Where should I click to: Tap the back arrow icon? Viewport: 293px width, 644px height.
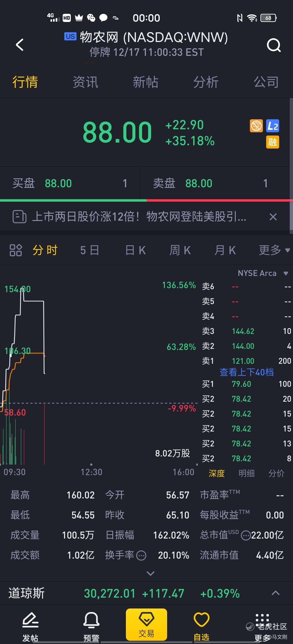tap(20, 45)
